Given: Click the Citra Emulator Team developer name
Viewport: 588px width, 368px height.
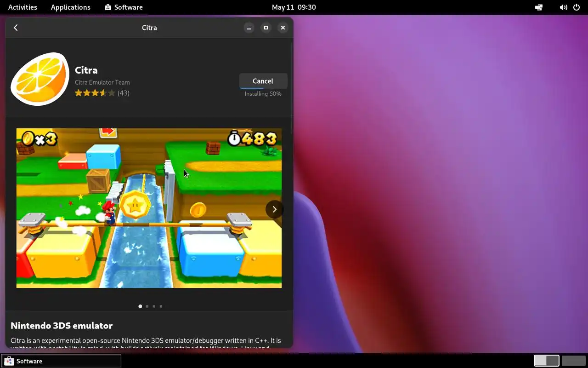Looking at the screenshot, I should [x=102, y=82].
